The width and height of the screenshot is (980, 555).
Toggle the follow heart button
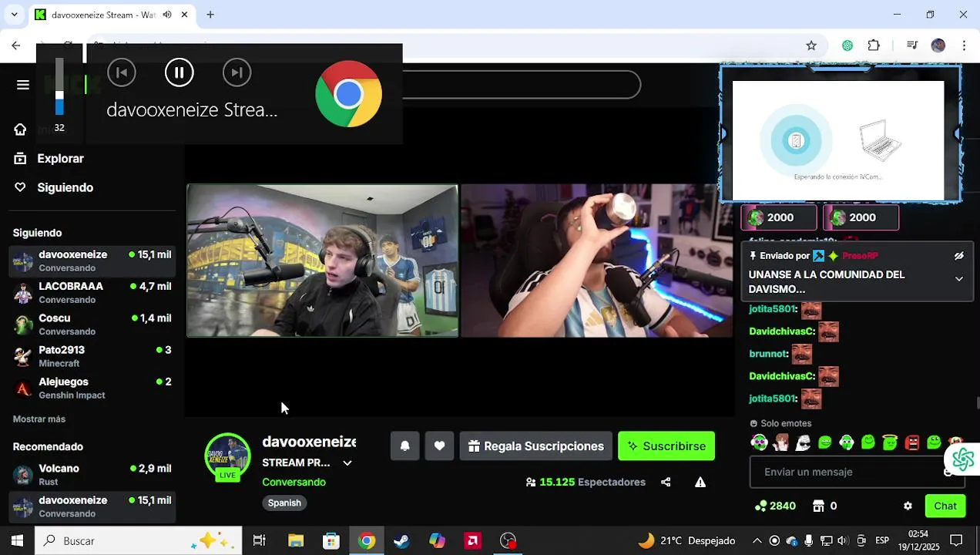pos(439,446)
